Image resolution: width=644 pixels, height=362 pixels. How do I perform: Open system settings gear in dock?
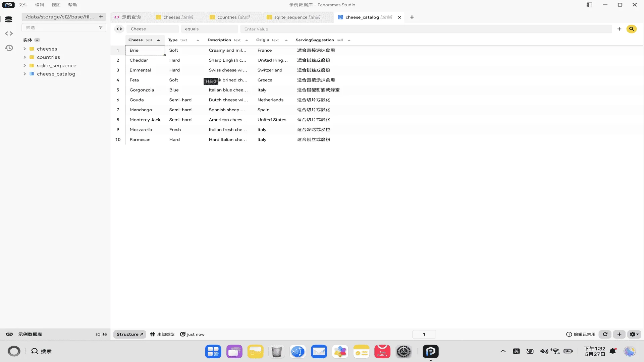coord(404,351)
